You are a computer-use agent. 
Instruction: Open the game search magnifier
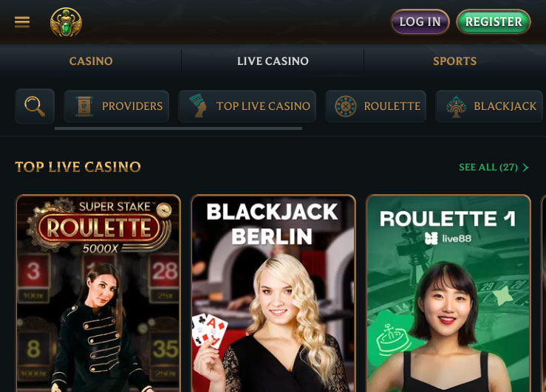pyautogui.click(x=35, y=106)
